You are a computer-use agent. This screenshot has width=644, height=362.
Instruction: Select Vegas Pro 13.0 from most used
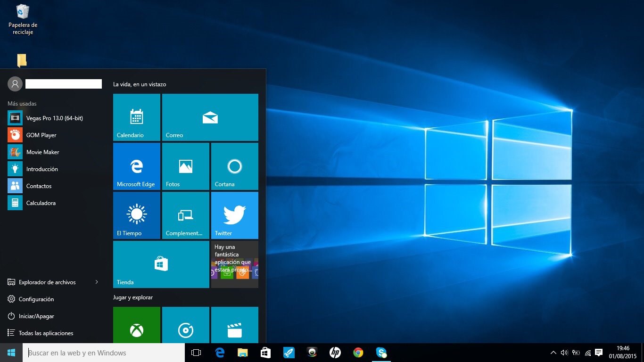click(x=54, y=118)
